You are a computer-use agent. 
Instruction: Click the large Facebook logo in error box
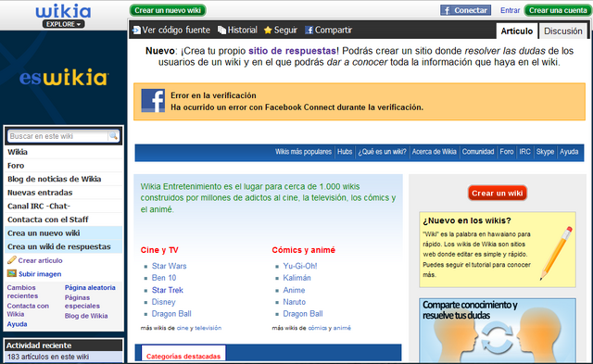coord(153,101)
